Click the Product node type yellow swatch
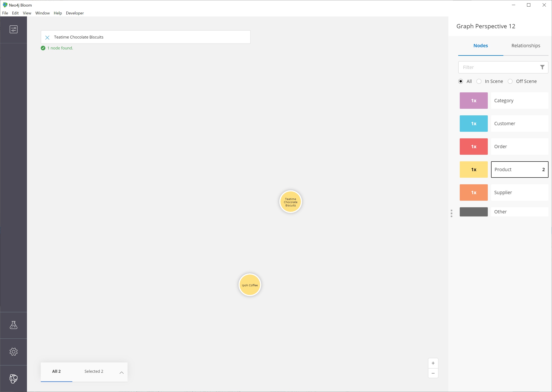Screen dimensions: 552x392 474,169
